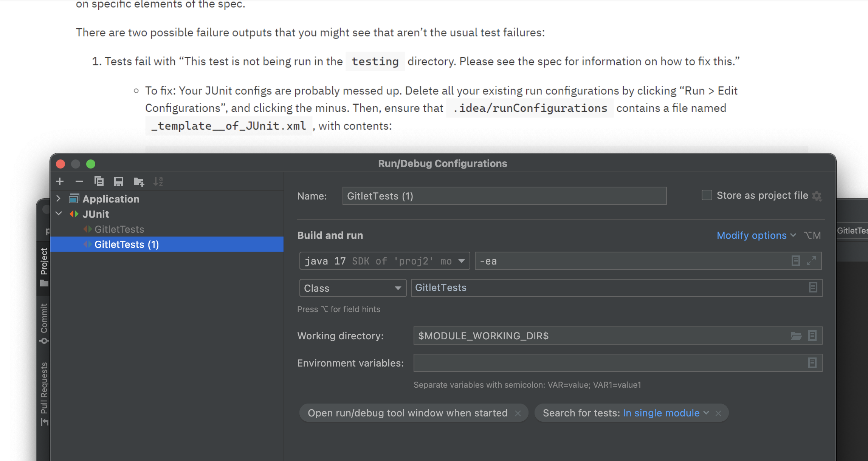
Task: Click the Add New Configuration plus icon
Action: point(60,181)
